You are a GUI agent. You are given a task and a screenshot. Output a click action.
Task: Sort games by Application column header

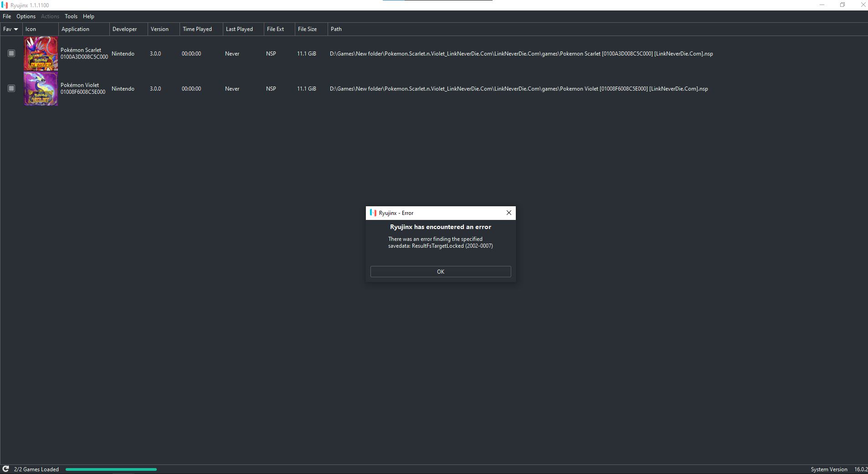point(76,29)
